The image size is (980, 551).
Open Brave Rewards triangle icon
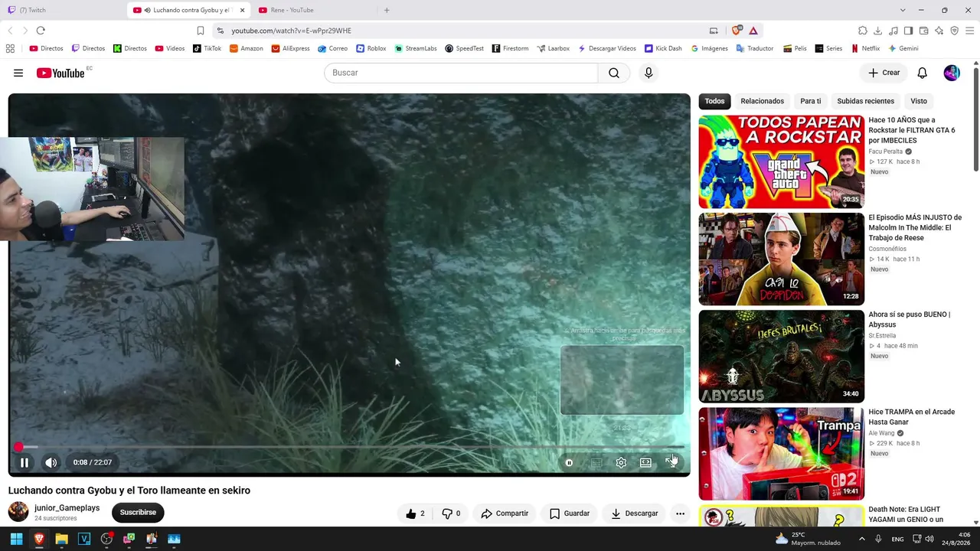(753, 31)
